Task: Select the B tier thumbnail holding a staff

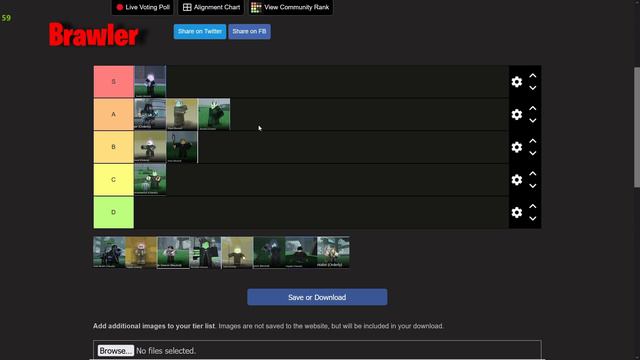Action: [182, 147]
